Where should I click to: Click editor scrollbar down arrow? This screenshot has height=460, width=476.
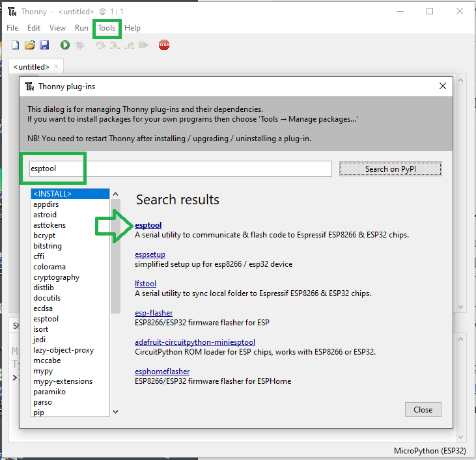click(460, 307)
